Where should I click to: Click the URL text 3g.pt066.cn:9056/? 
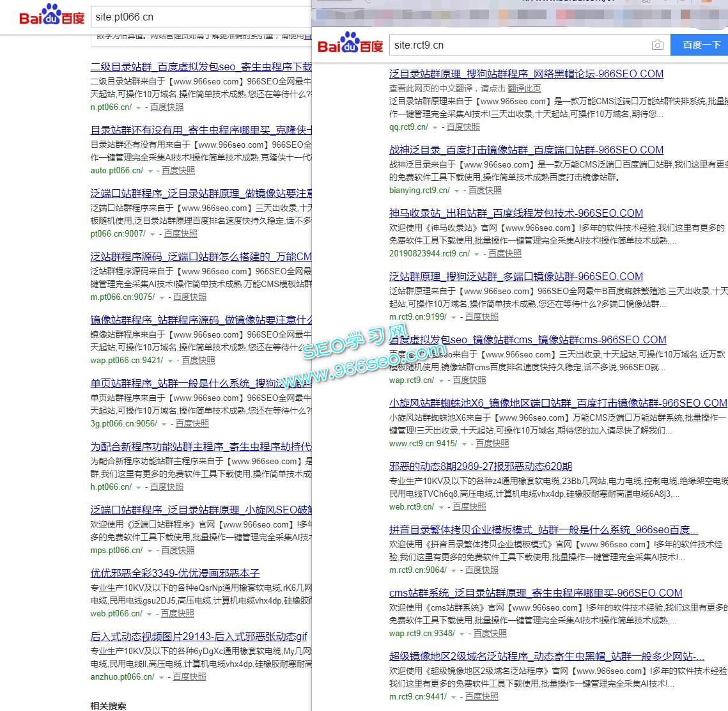click(x=124, y=423)
